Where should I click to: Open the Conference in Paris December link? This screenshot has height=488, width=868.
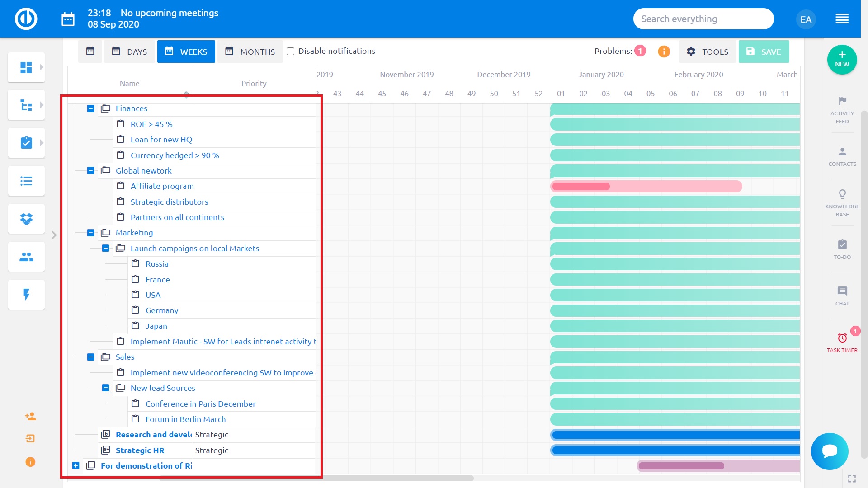click(200, 404)
